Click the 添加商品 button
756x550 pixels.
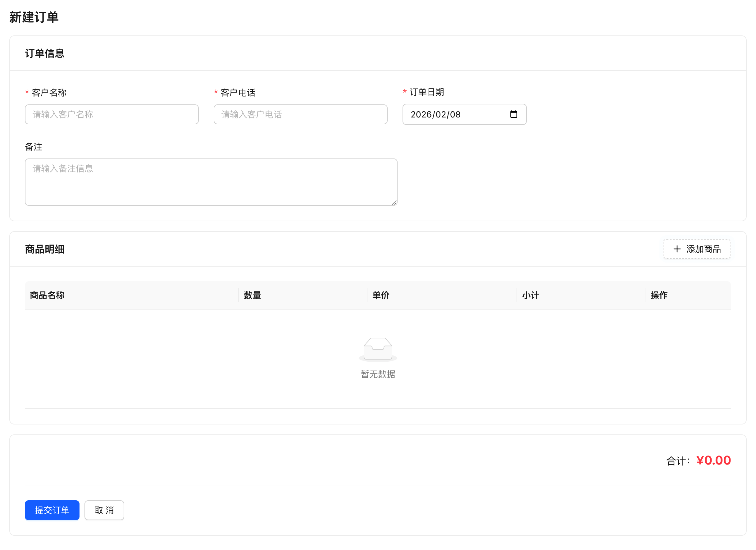[697, 249]
